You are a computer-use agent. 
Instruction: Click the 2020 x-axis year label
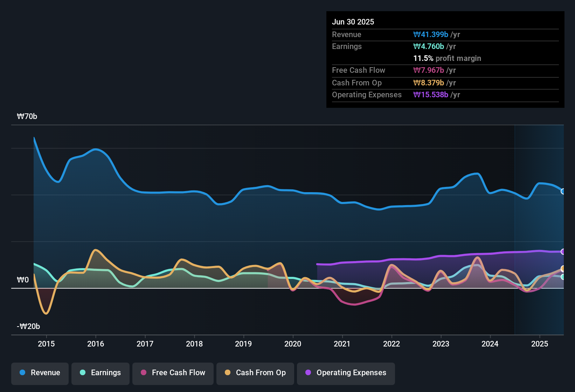pos(293,344)
